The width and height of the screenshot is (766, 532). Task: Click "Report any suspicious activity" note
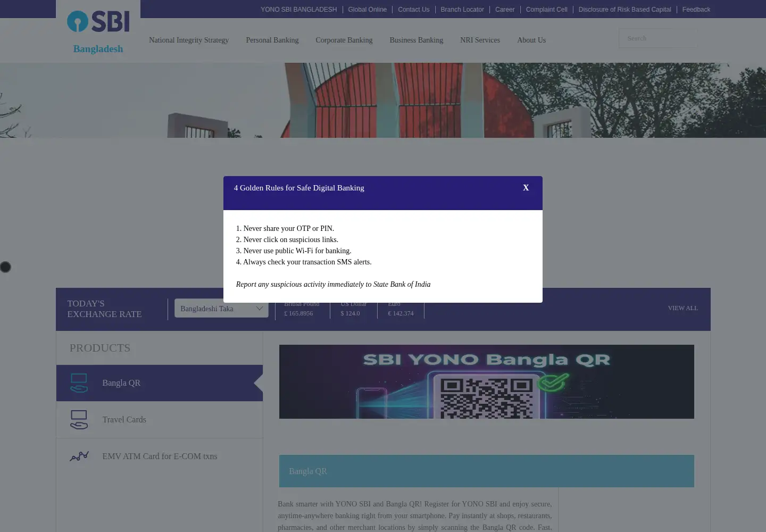pyautogui.click(x=333, y=285)
